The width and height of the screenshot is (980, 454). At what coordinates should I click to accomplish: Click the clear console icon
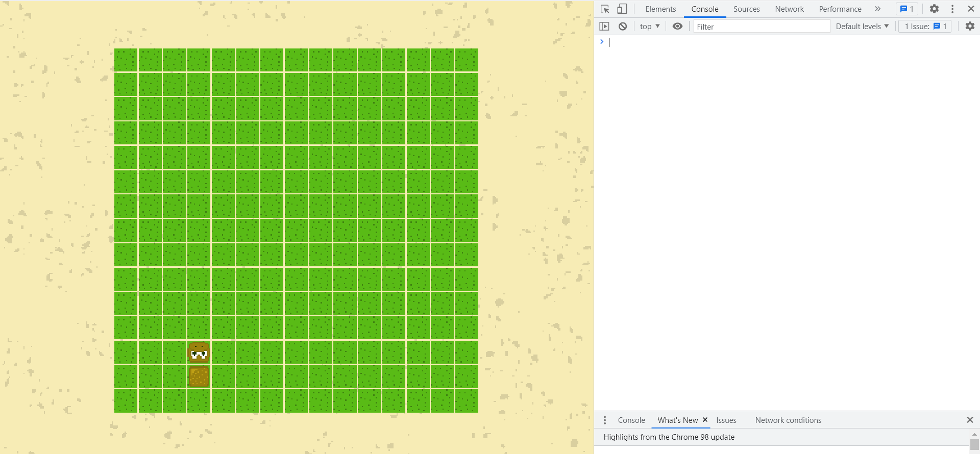click(623, 27)
